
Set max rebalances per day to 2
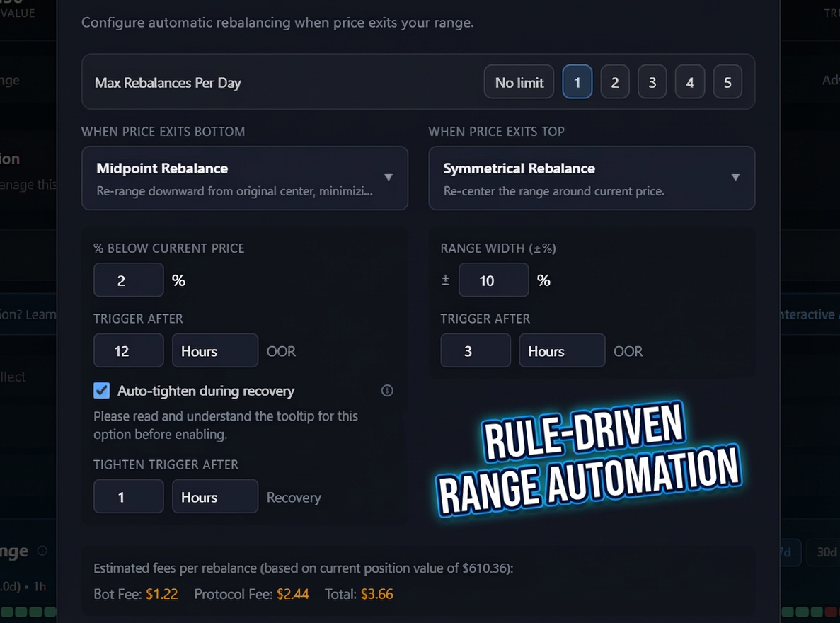[614, 82]
